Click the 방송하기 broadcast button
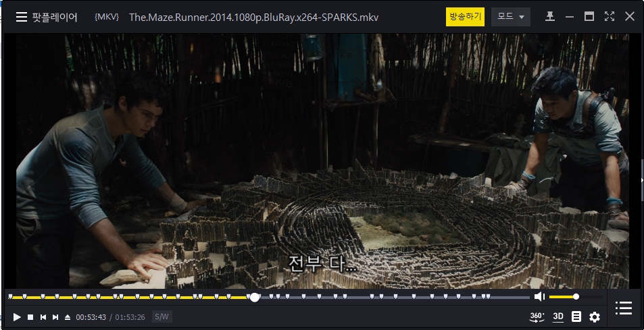Viewport: 644px width, 330px height. (465, 17)
